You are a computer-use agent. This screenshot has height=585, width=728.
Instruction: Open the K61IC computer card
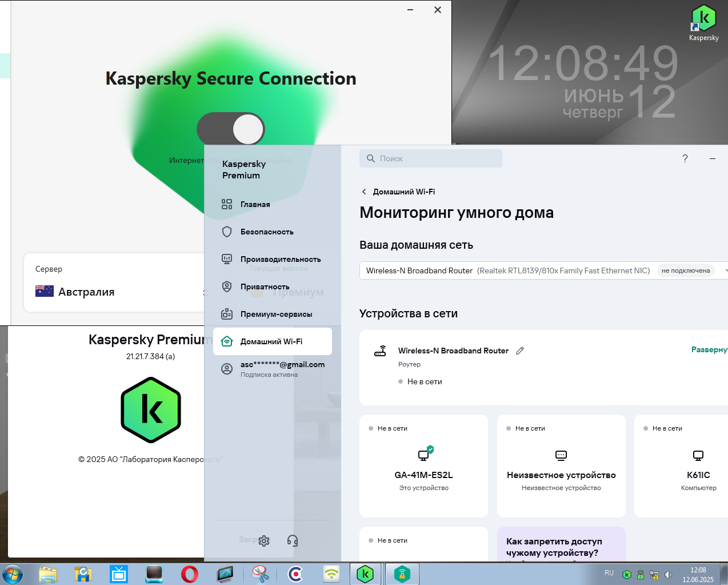click(681, 466)
